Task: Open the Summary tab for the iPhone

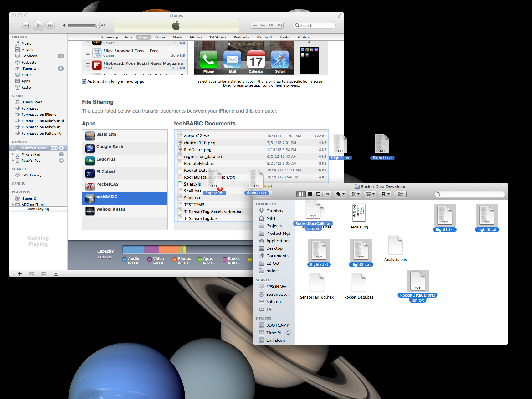Action: [110, 37]
